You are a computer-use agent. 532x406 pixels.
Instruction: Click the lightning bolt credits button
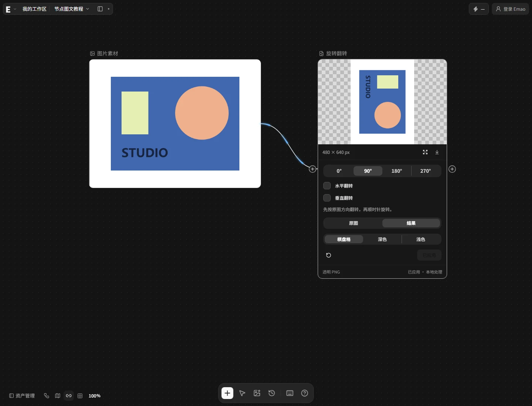pos(479,9)
